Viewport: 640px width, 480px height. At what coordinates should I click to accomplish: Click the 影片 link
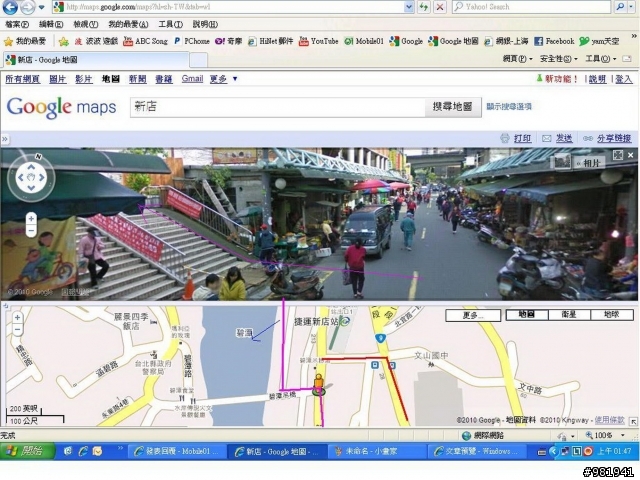click(x=83, y=79)
